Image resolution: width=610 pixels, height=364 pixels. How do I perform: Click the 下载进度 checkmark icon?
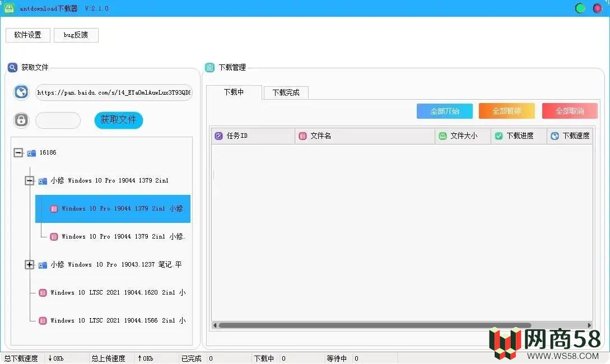pos(499,136)
